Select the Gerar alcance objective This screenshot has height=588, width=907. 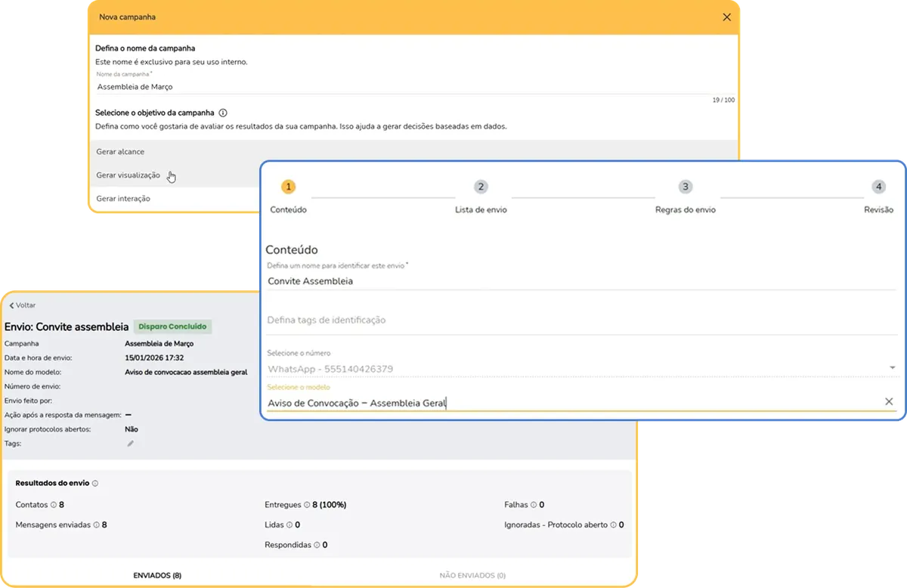(414, 152)
